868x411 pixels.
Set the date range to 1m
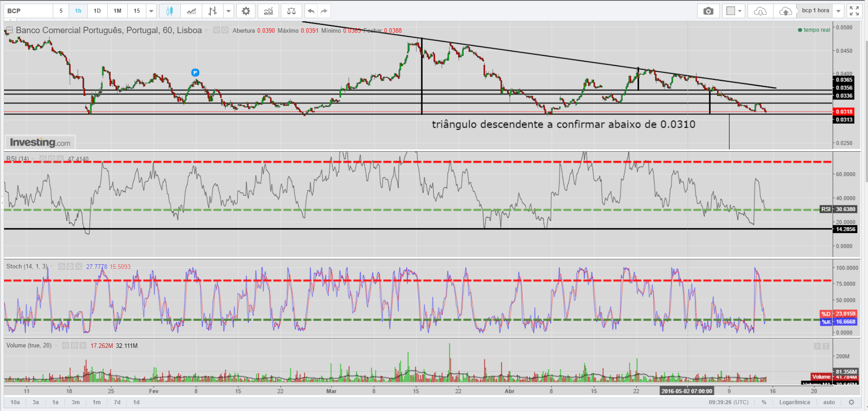[97, 402]
